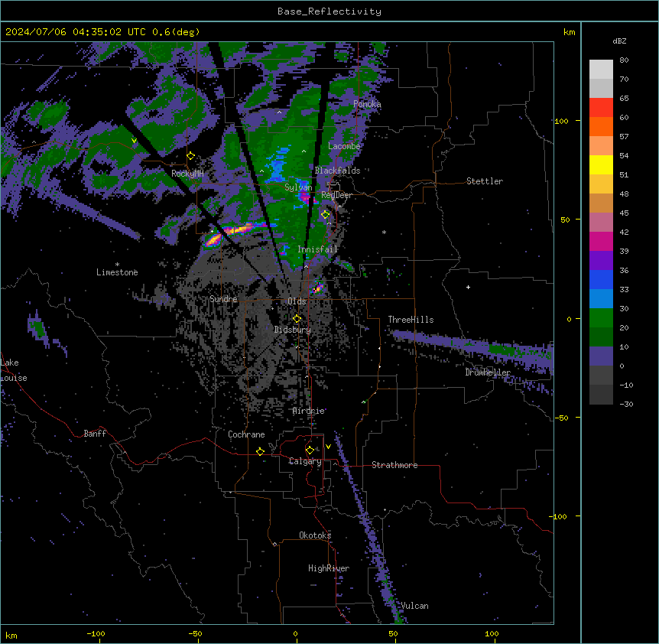
Task: Pick the darkest gray -30 dBZ legend swatch
Action: 601,395
